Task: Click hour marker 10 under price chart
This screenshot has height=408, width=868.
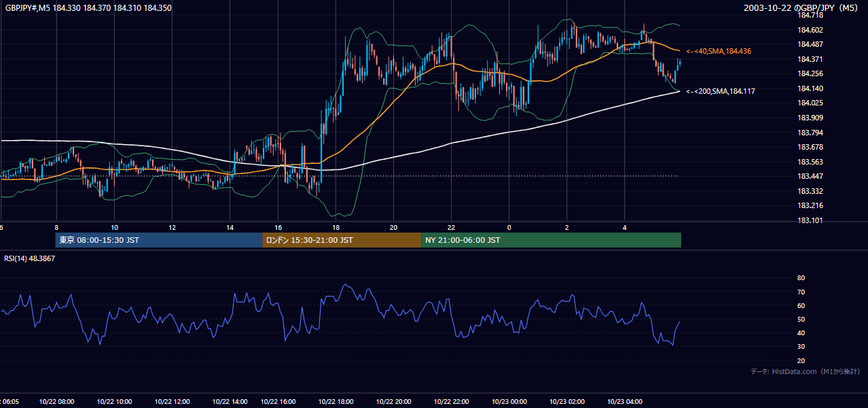Action: 115,227
